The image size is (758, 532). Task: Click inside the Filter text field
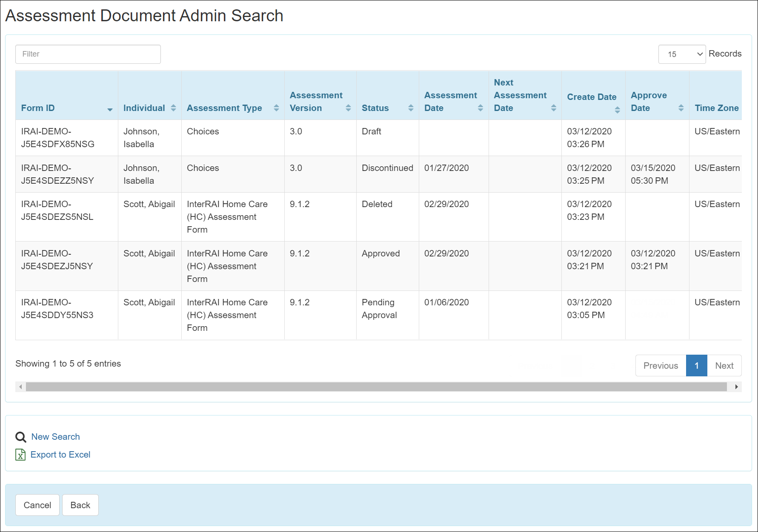click(x=88, y=54)
